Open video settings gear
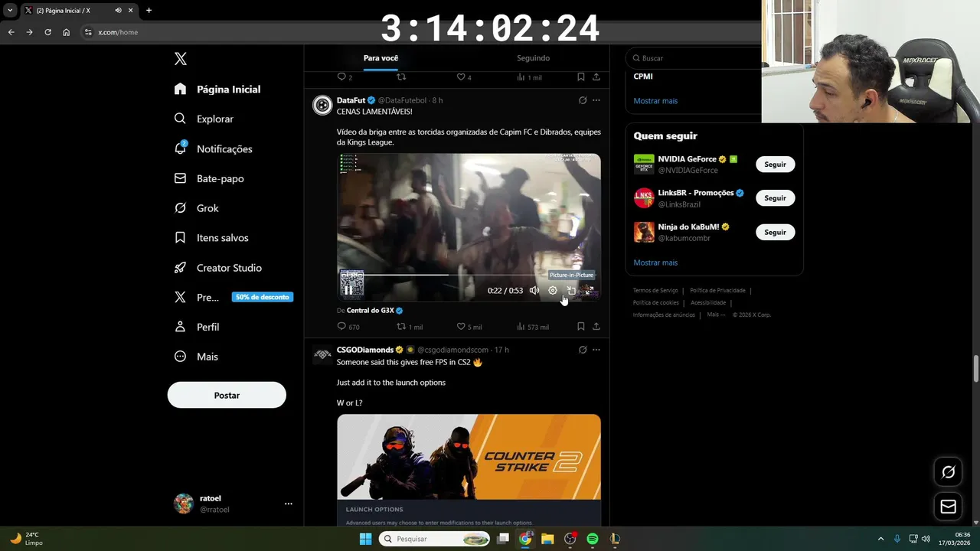The image size is (980, 551). [x=553, y=290]
